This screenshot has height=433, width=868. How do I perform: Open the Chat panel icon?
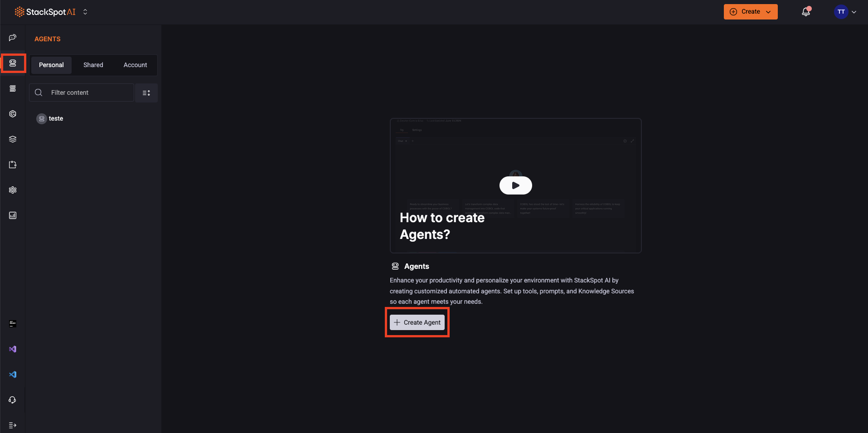tap(12, 38)
